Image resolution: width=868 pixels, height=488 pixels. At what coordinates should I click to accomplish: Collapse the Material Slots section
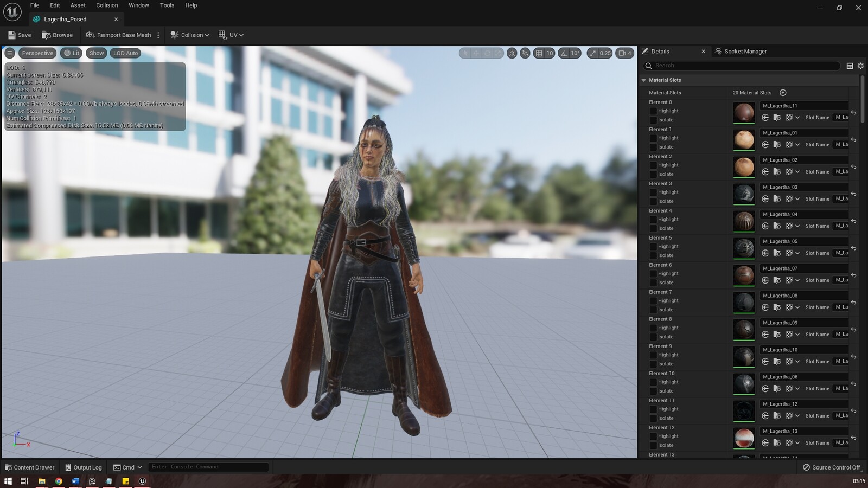coord(644,80)
